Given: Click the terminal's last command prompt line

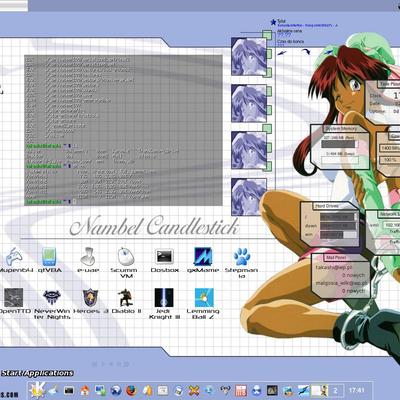Looking at the screenshot, I should [x=51, y=202].
